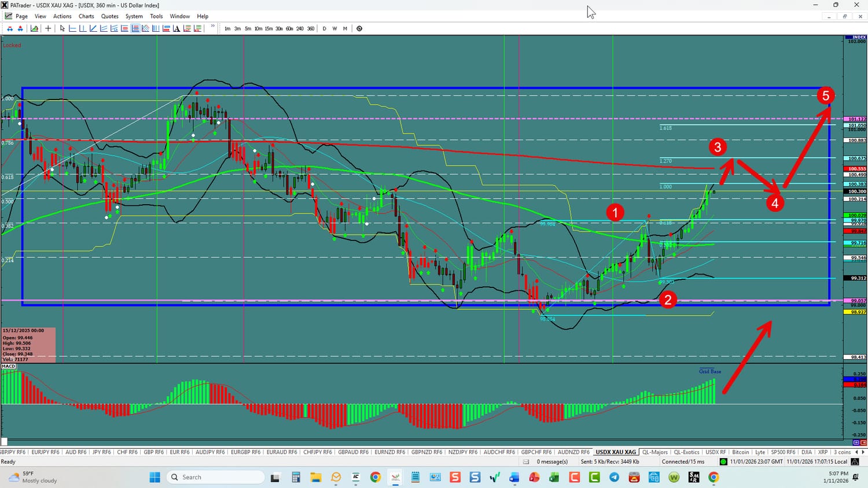
Task: Open the Charts menu
Action: [86, 16]
